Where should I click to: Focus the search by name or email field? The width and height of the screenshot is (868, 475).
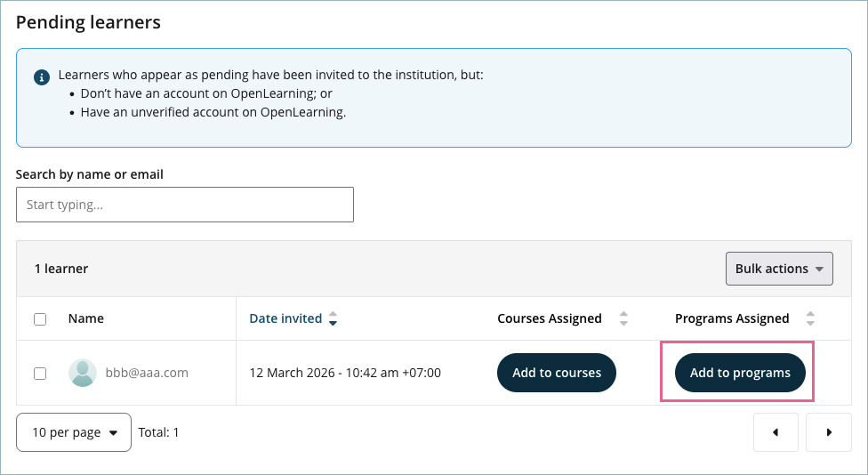185,205
